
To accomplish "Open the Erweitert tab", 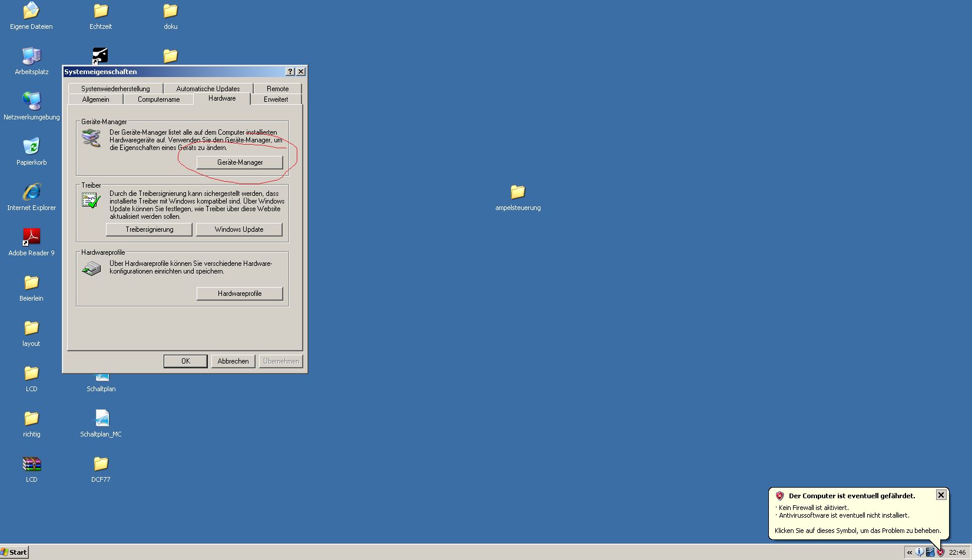I will 276,99.
